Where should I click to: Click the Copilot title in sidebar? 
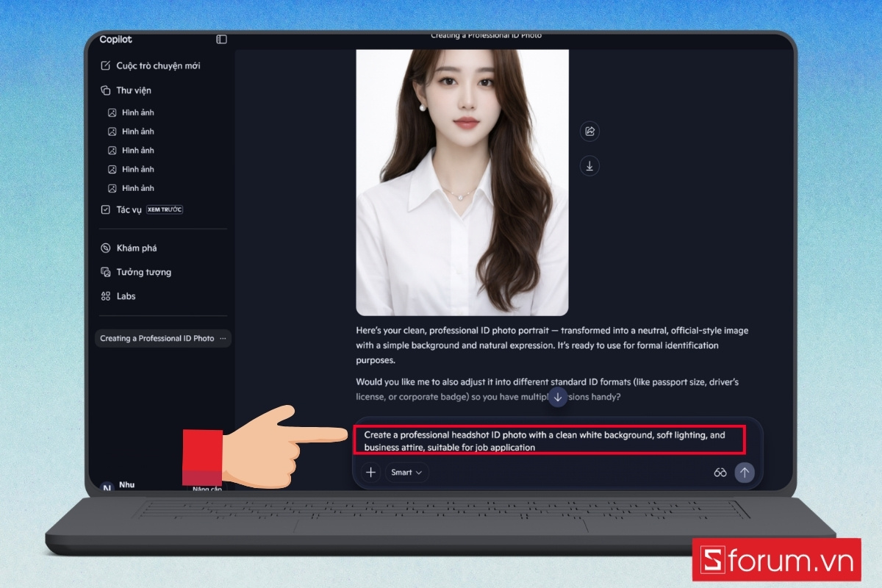116,40
